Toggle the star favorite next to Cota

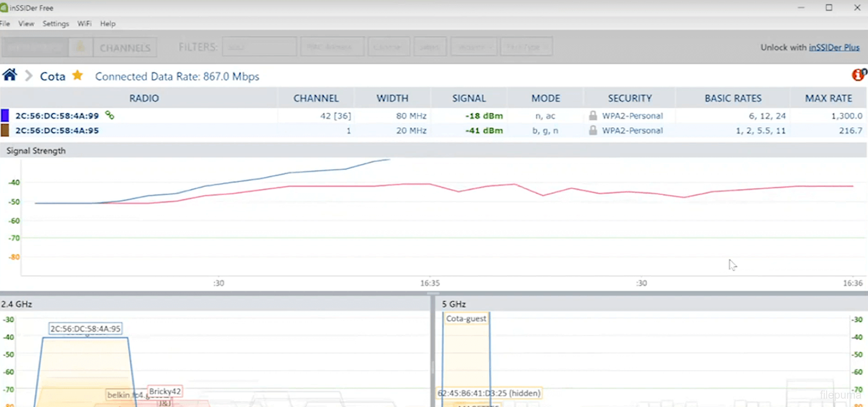coord(78,76)
